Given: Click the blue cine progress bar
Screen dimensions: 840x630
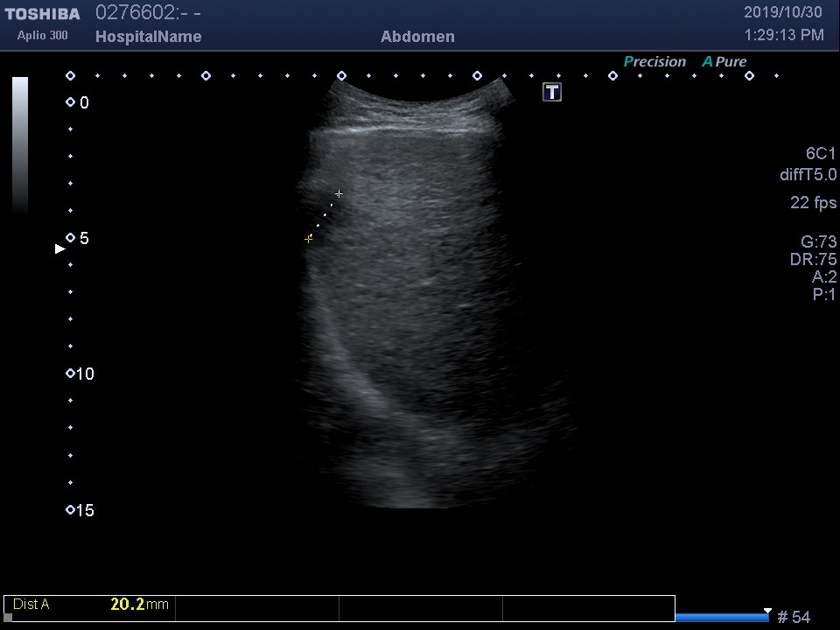Looking at the screenshot, I should coord(722,618).
